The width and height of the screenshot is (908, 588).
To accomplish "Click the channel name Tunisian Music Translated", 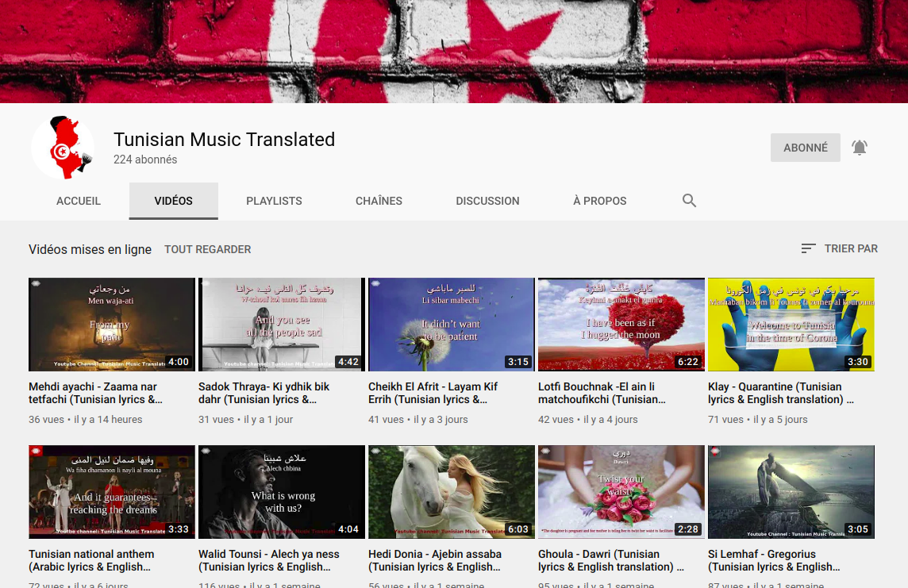I will click(224, 140).
